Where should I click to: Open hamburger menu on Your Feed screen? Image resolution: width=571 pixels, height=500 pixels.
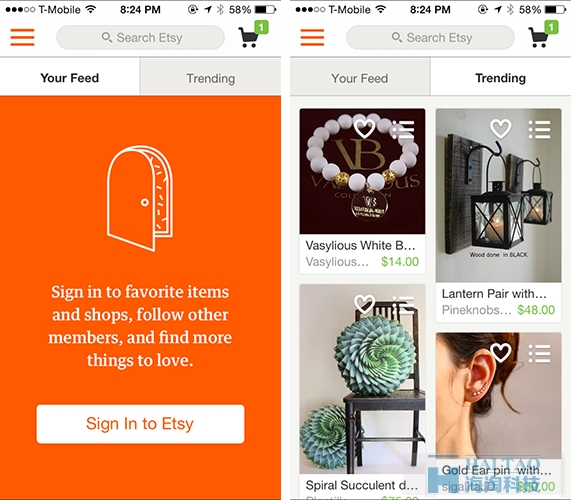point(22,38)
